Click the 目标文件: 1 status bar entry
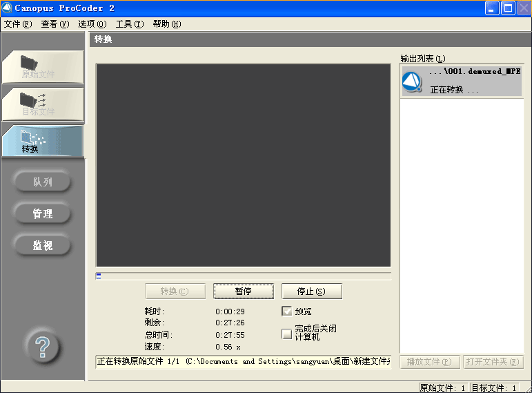 [494, 387]
